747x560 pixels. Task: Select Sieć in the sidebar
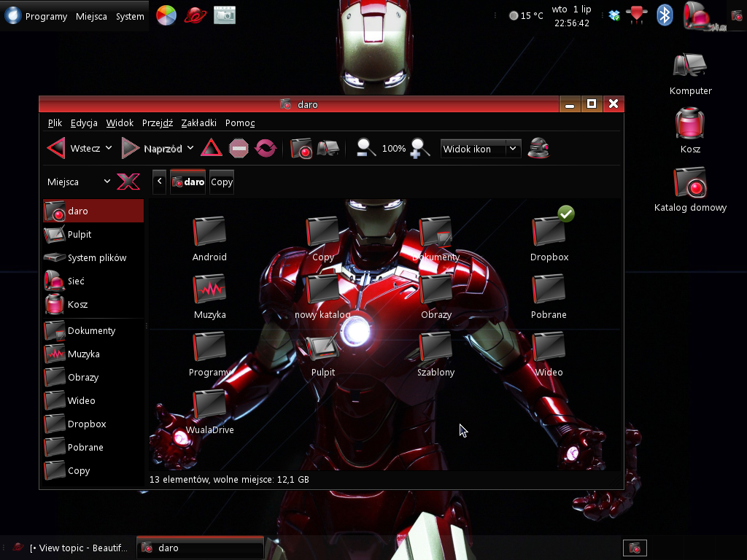[x=93, y=281]
